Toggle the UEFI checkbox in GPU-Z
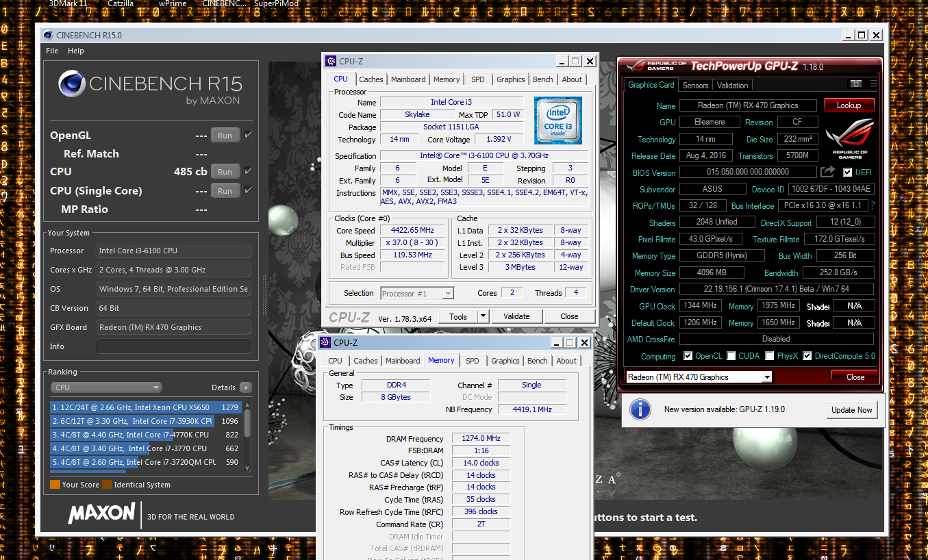This screenshot has width=928, height=560. point(848,173)
